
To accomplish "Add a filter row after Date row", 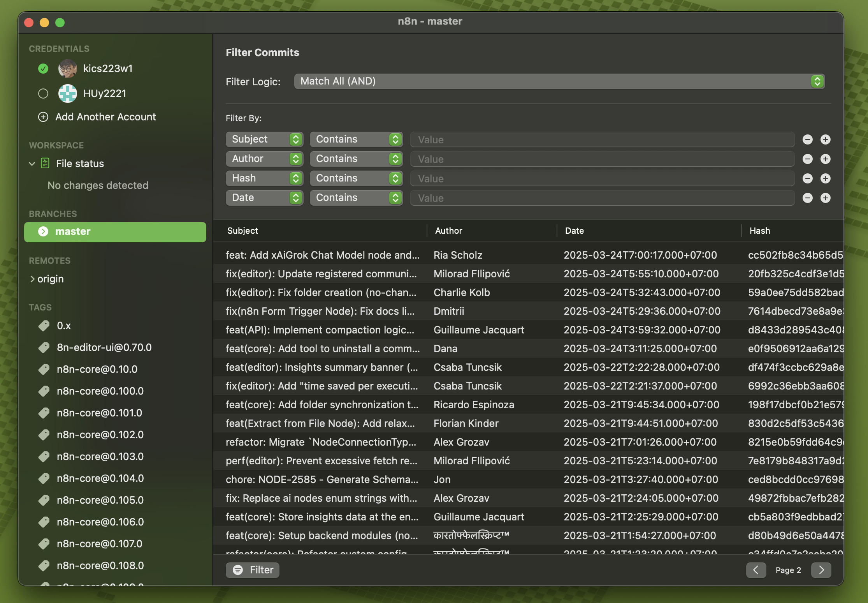I will click(x=826, y=198).
